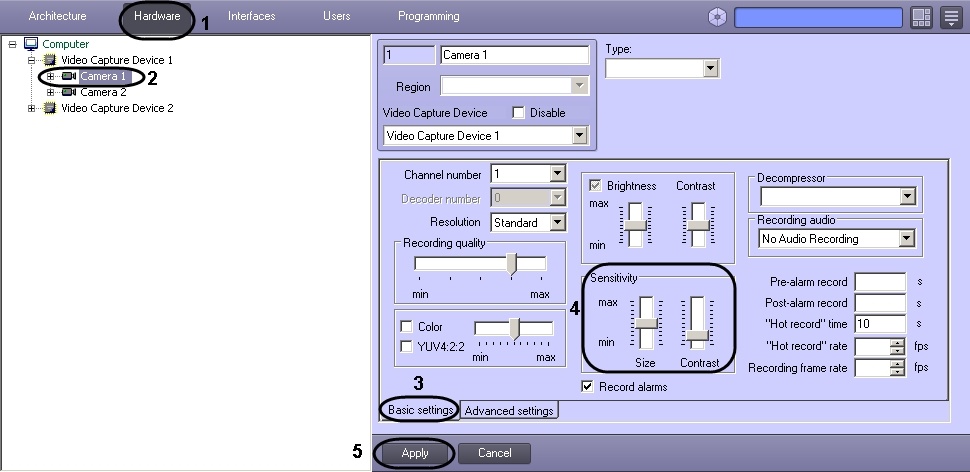The image size is (970, 472).
Task: Collapse the Video Capture Device 1 node
Action: pos(32,60)
